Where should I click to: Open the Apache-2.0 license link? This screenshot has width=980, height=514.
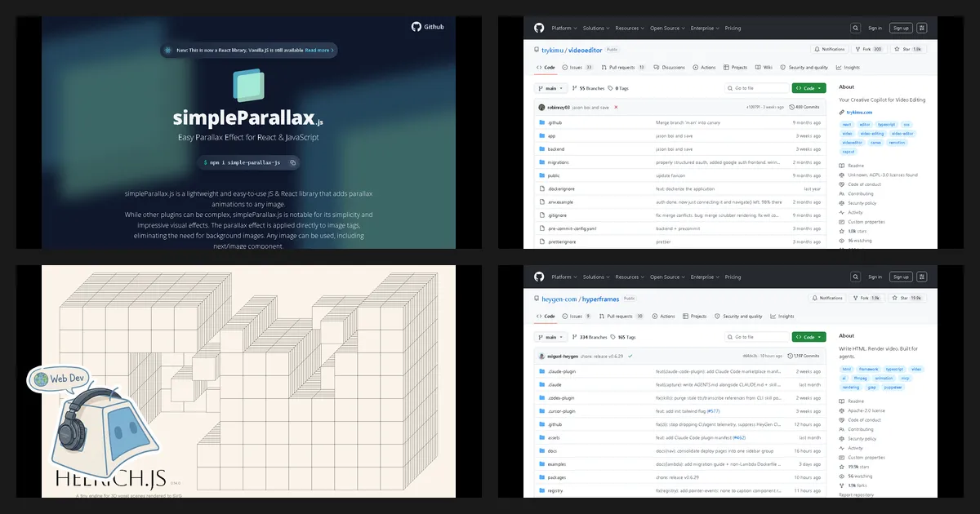point(866,410)
